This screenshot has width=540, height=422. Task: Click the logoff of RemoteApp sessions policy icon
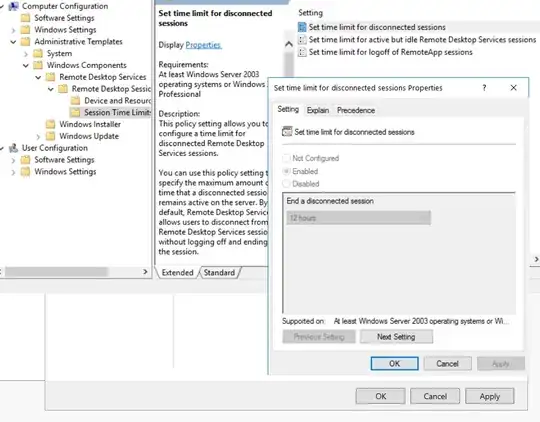click(x=302, y=52)
